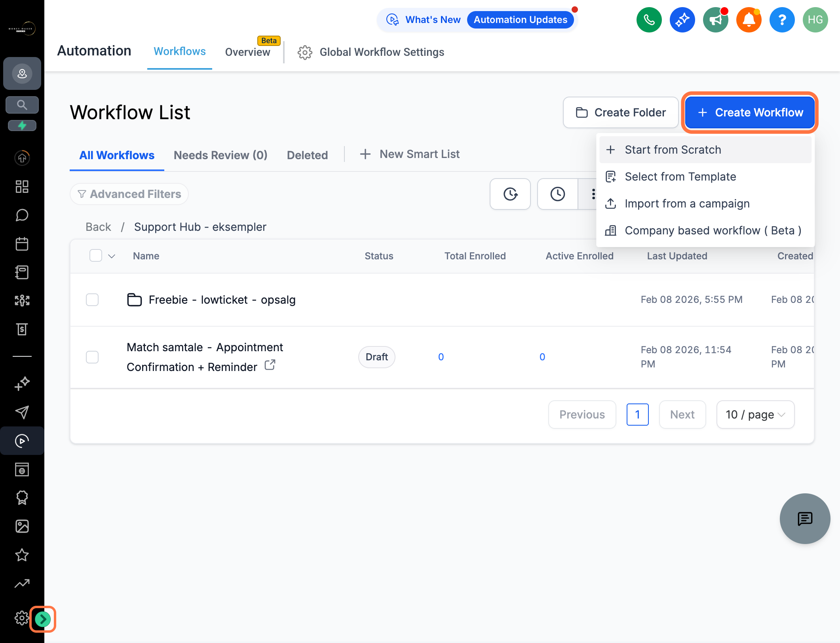Click the Previous page button
The image size is (840, 643).
582,415
